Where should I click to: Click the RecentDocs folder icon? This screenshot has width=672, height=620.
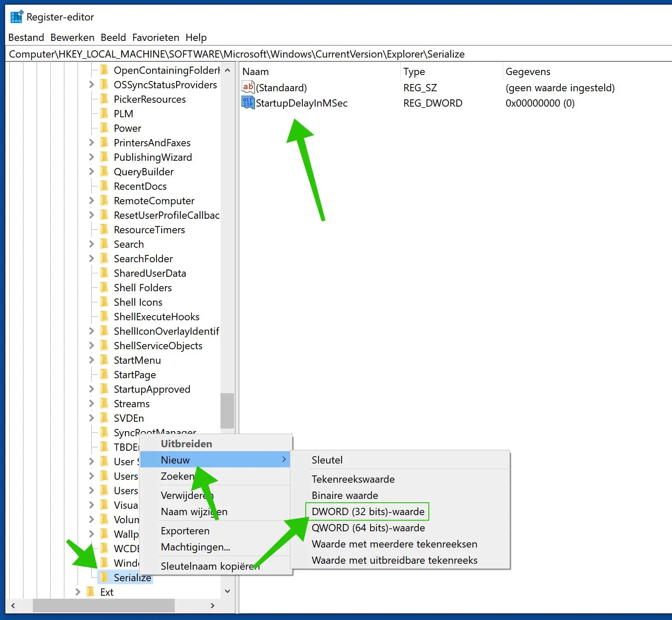(x=104, y=186)
